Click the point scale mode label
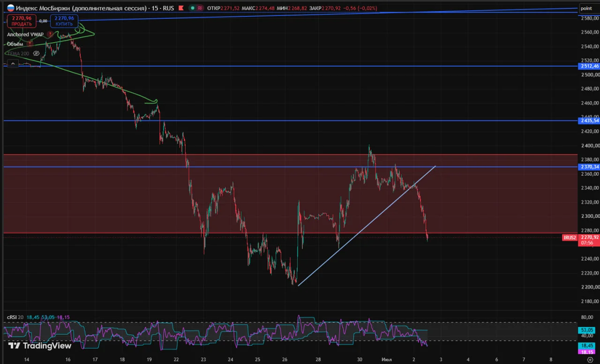The image size is (600, 364). coord(586,8)
